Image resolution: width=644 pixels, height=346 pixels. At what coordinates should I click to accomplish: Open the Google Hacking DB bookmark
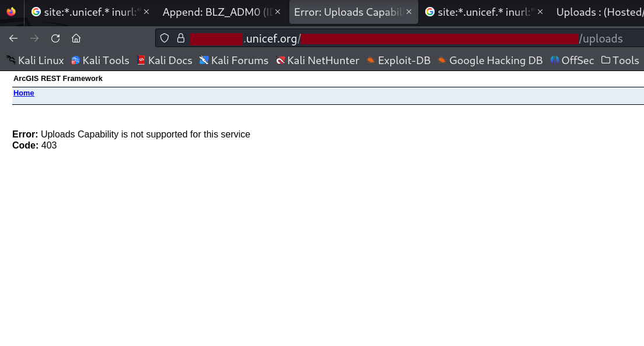click(x=489, y=60)
